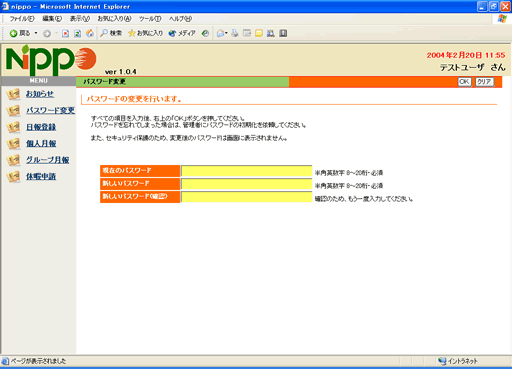Image resolution: width=512 pixels, height=369 pixels.
Task: Focus the new password (新しいパスワード) field
Action: point(246,184)
